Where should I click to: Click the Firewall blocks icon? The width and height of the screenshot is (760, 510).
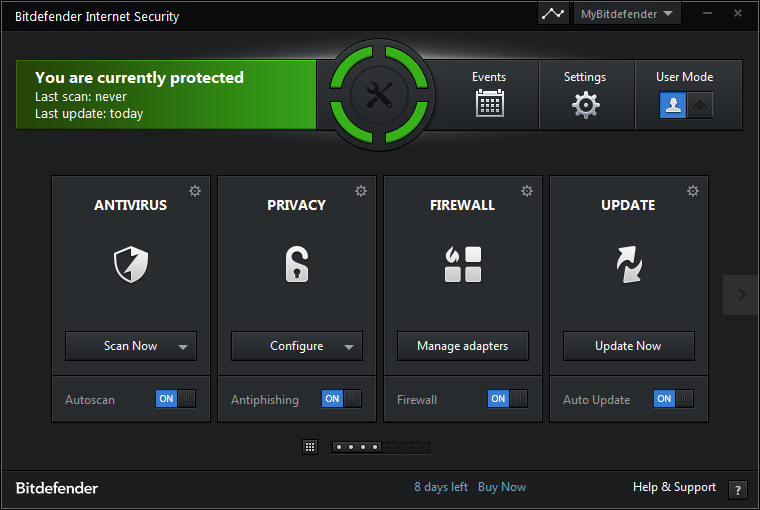(x=463, y=265)
